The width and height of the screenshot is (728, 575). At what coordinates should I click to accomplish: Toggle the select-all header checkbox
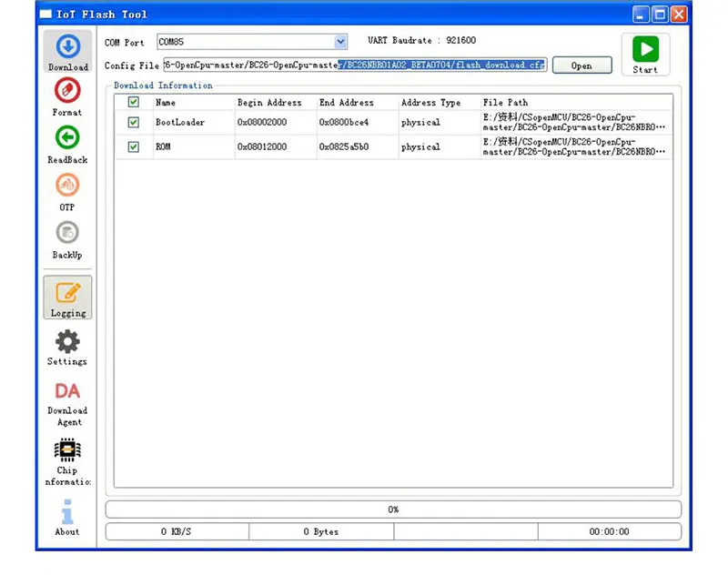133,102
